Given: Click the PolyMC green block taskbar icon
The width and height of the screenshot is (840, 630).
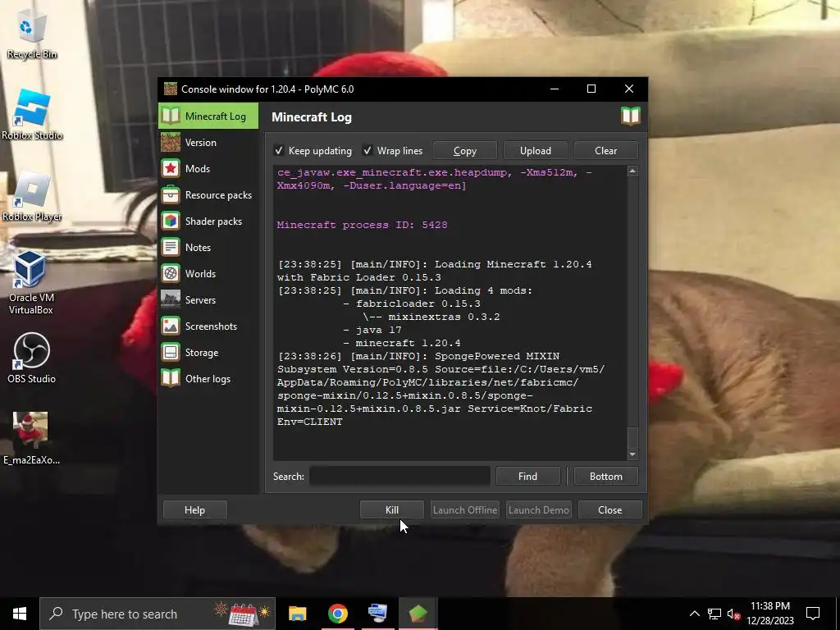Looking at the screenshot, I should [418, 614].
